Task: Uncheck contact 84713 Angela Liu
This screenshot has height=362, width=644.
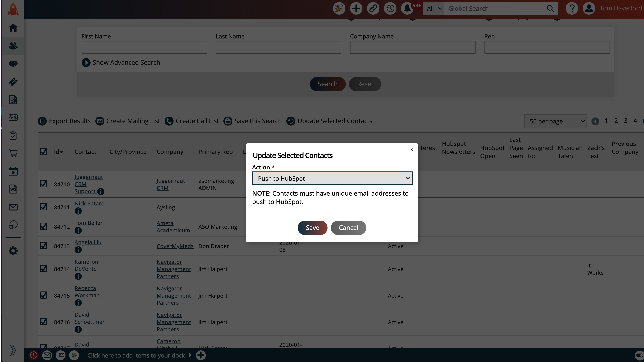Action: click(44, 246)
